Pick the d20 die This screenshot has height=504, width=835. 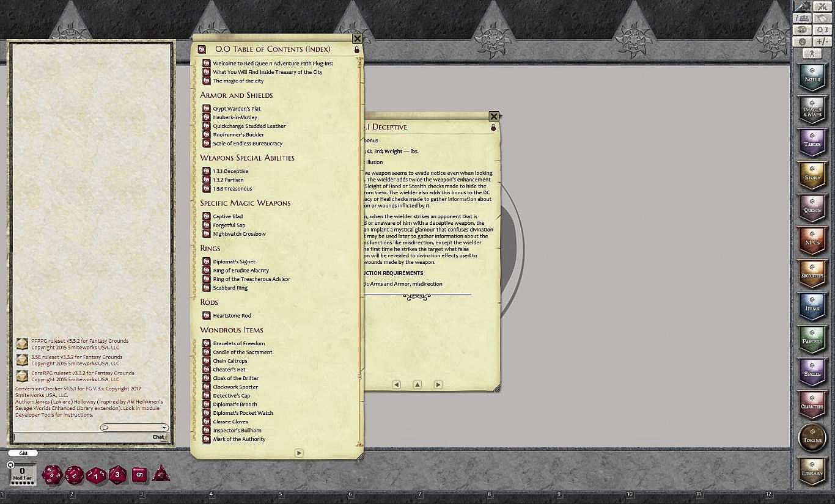pos(51,474)
